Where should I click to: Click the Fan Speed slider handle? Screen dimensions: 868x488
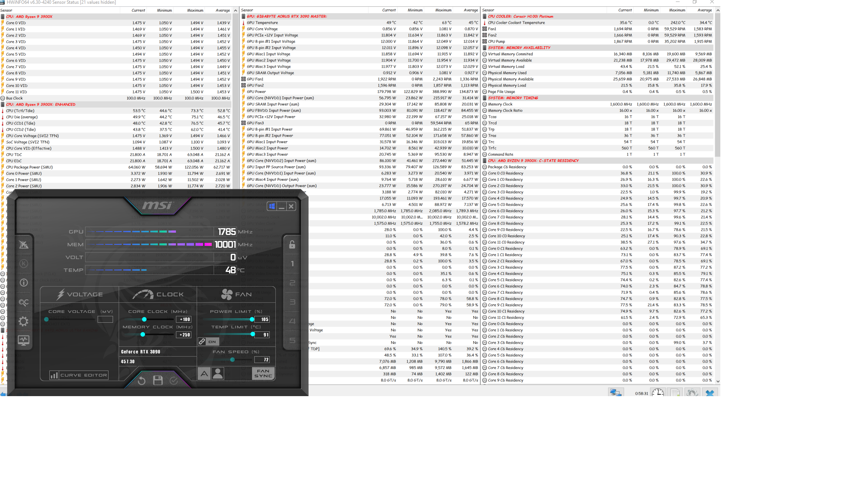point(232,360)
